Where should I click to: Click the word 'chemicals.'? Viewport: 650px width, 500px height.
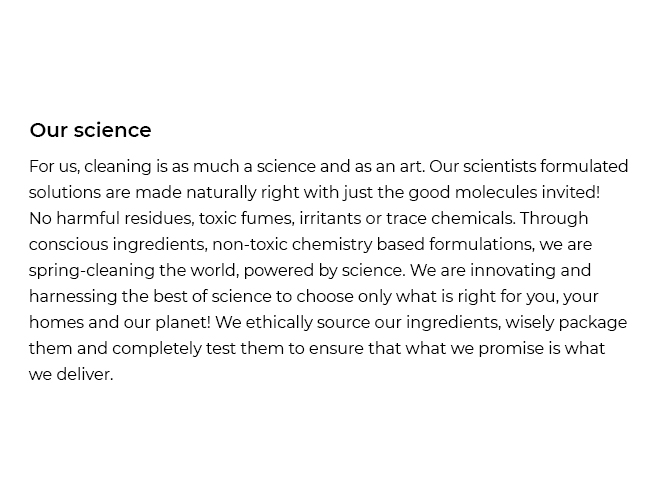[473, 218]
